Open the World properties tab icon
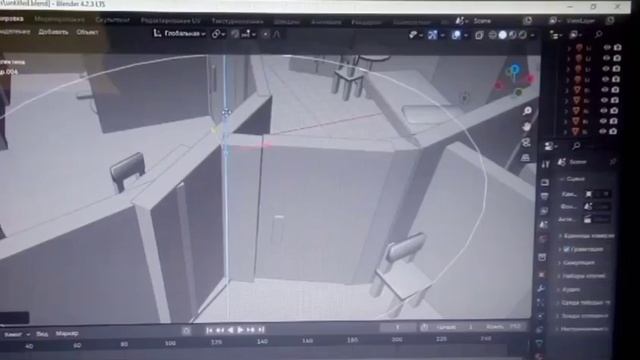Image resolution: width=640 pixels, height=360 pixels. [543, 239]
